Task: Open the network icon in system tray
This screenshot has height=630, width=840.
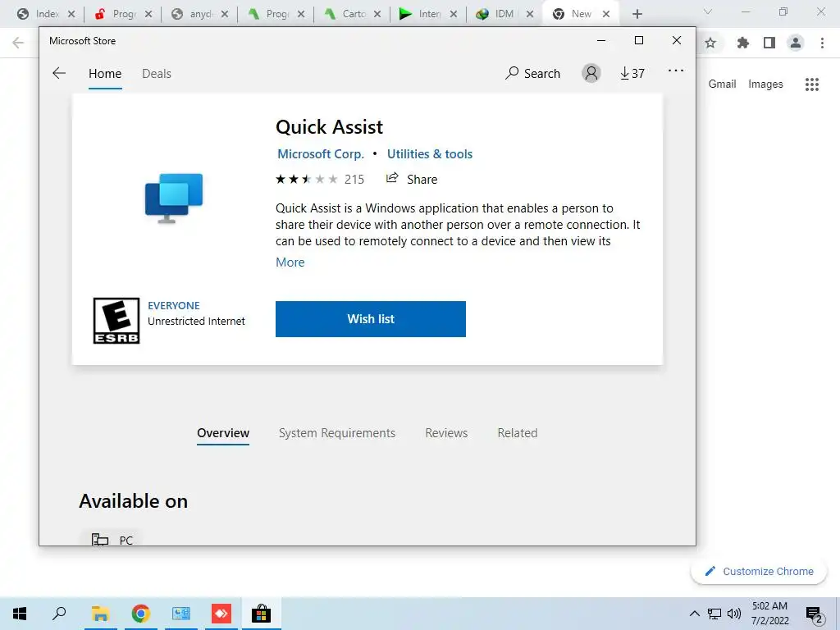Action: [714, 614]
